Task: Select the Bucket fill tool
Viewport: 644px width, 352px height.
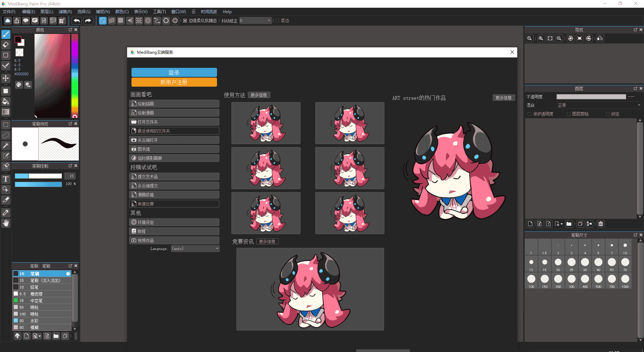Action: (x=6, y=101)
